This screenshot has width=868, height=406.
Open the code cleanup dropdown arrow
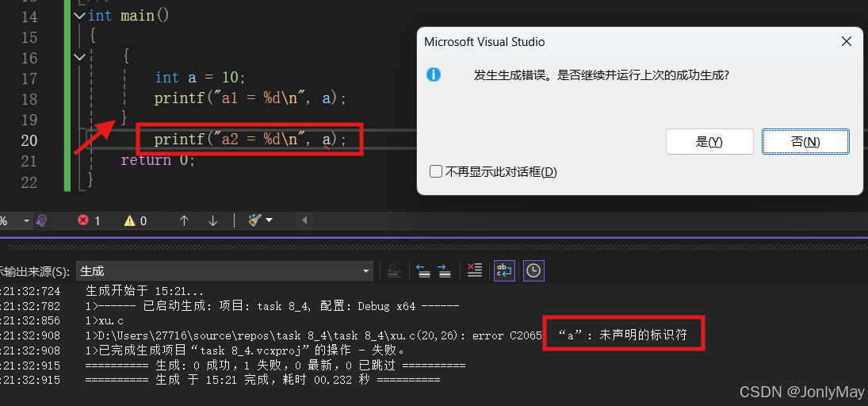(x=270, y=220)
